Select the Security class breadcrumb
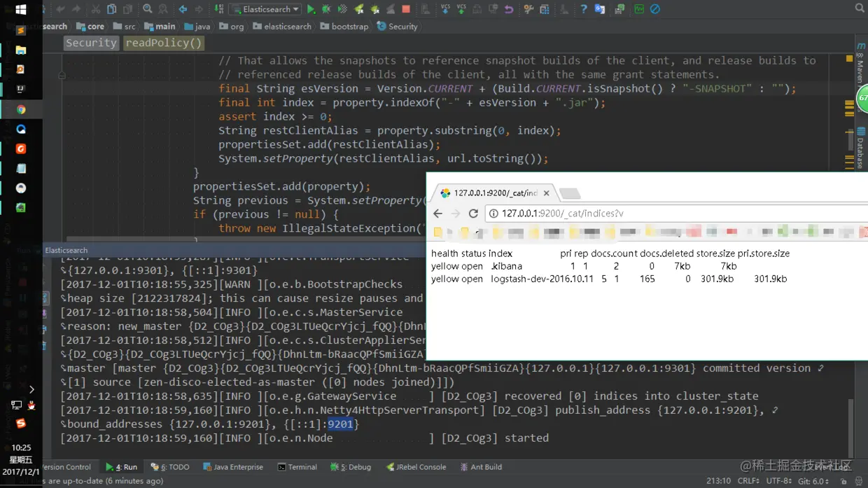This screenshot has width=868, height=488. coord(397,27)
